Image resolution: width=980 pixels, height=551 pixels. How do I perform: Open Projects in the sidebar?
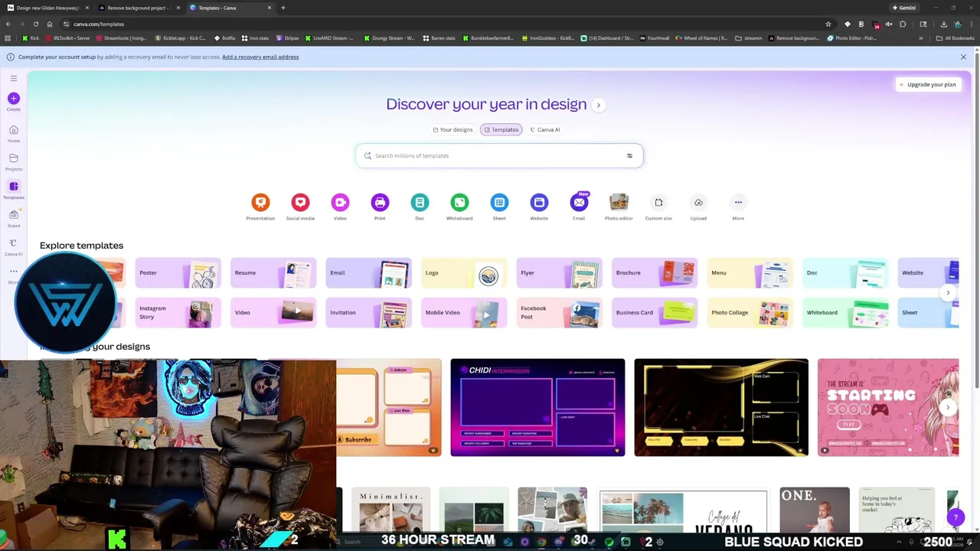13,162
